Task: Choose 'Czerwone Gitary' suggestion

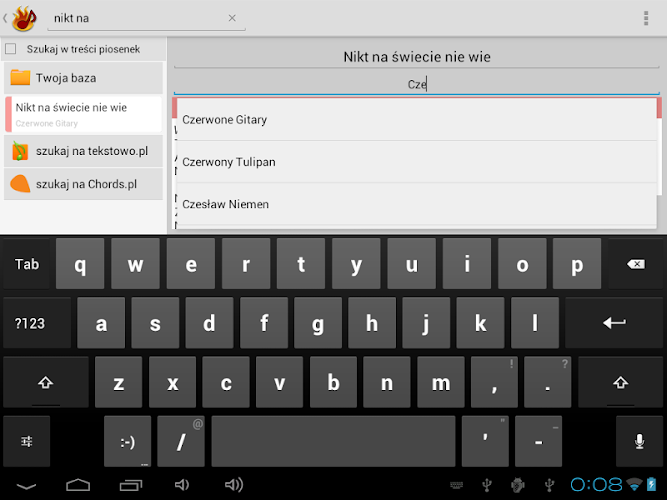Action: pos(416,120)
